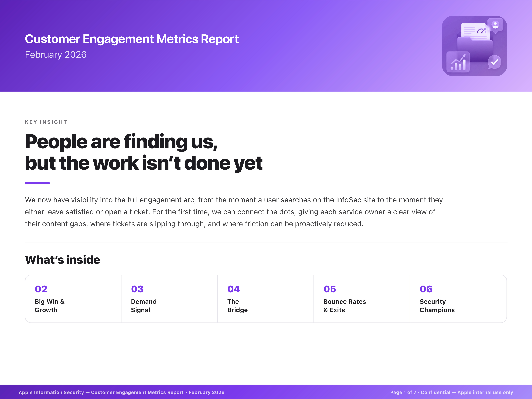532x399 pixels.
Task: Click the Page 1 of 7 footer
Action: [451, 392]
